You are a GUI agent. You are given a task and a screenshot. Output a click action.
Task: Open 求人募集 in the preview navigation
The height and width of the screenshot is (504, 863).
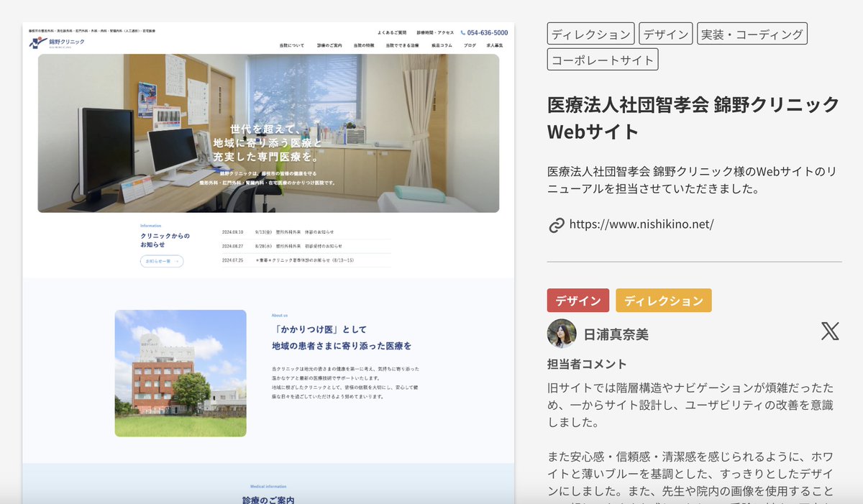495,45
